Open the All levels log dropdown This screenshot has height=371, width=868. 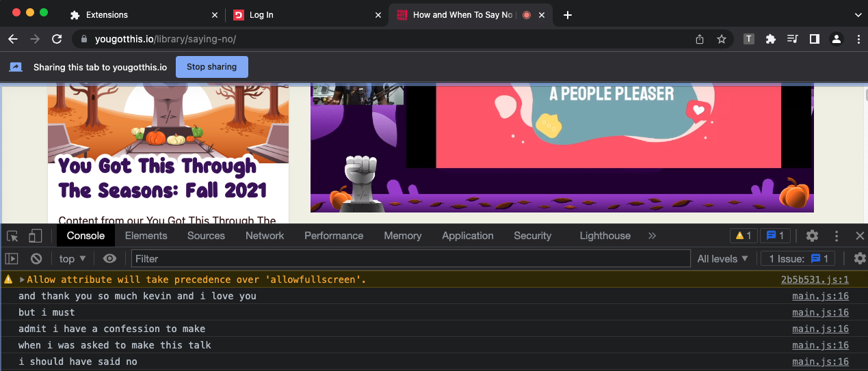(x=722, y=258)
